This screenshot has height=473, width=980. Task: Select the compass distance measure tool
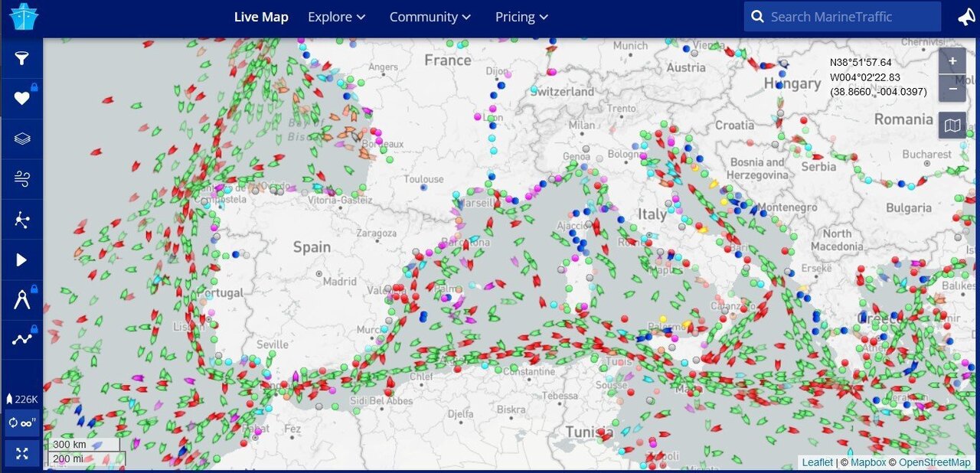pos(21,300)
